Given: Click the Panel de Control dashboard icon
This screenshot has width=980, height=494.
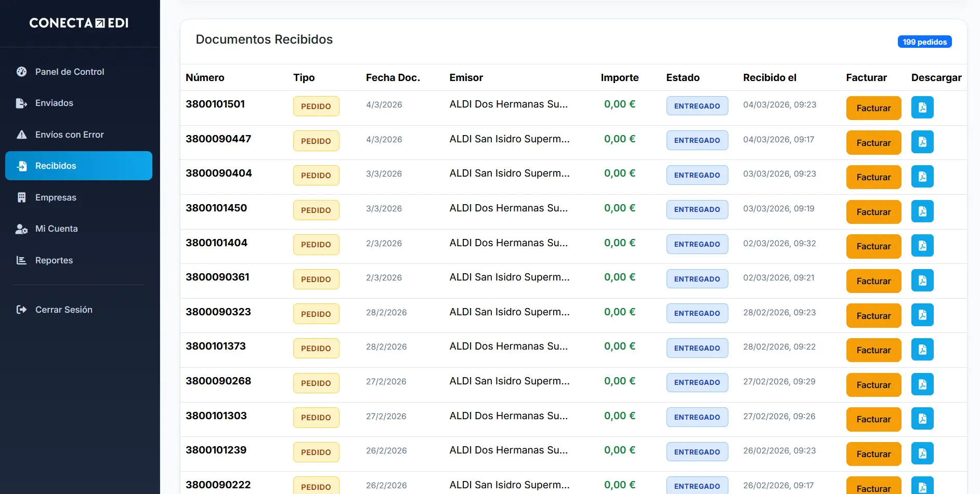Looking at the screenshot, I should pyautogui.click(x=21, y=72).
